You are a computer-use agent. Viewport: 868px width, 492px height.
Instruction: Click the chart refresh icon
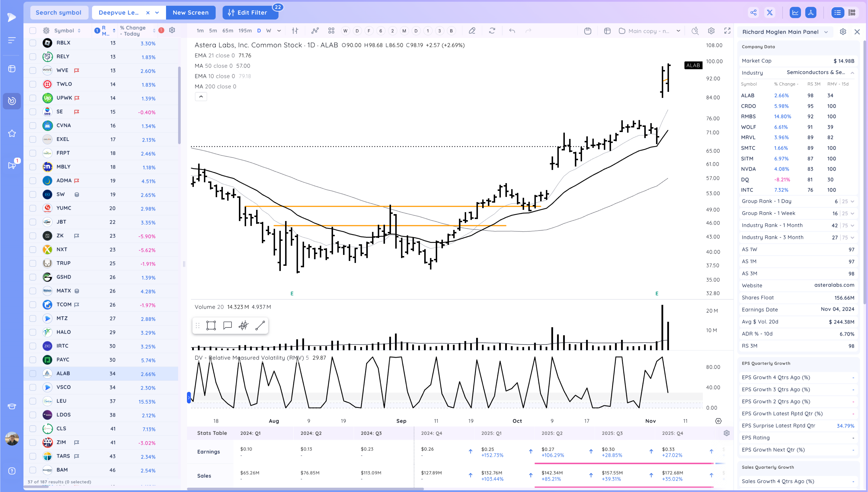click(492, 31)
